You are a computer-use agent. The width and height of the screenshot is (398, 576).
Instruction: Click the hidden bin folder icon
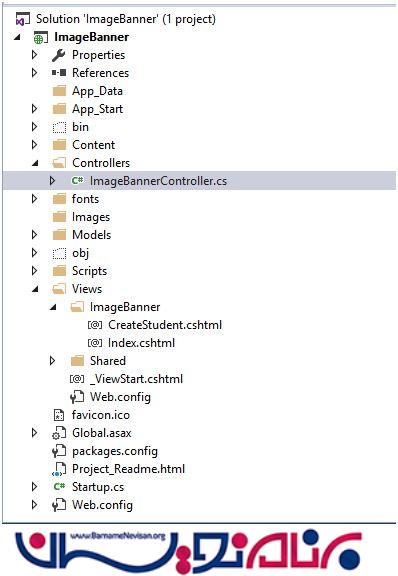tap(59, 127)
